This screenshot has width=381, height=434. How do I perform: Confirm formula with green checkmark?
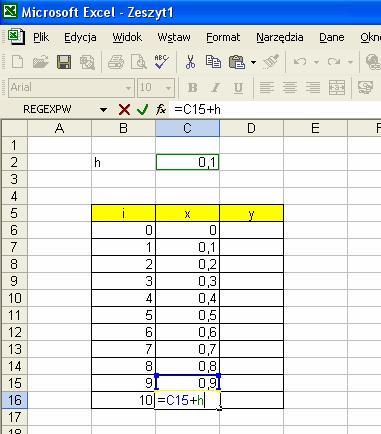(143, 109)
